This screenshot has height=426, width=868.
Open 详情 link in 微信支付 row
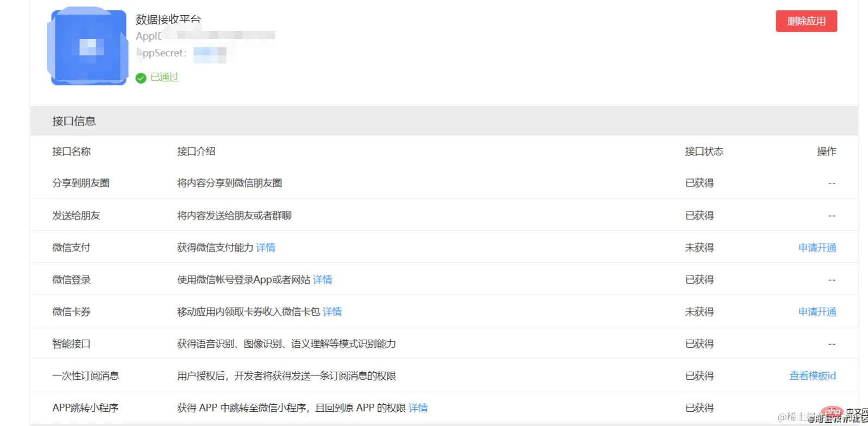tap(266, 247)
